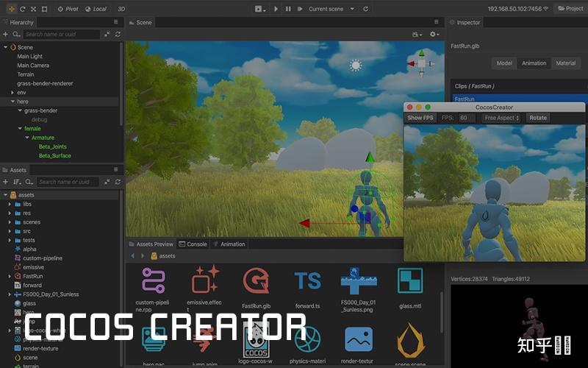The image size is (588, 368).
Task: Select the rotate gizmo tool
Action: pyautogui.click(x=23, y=9)
